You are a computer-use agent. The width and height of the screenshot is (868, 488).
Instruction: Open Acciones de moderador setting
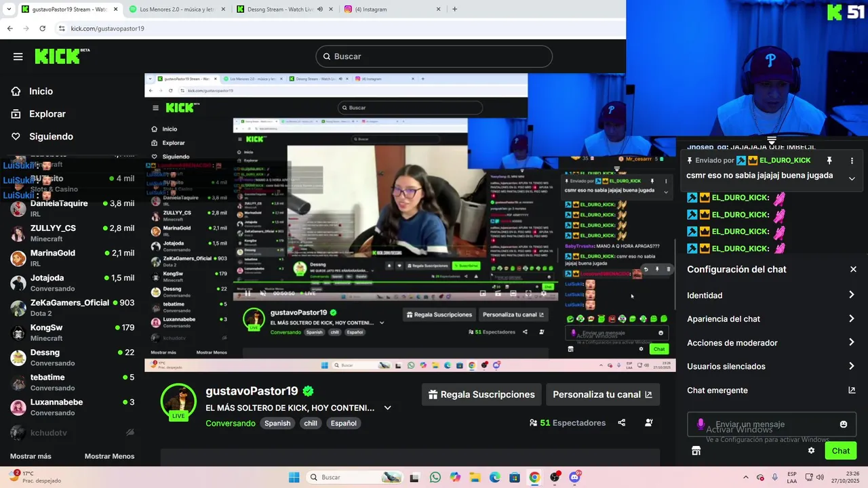pos(771,342)
